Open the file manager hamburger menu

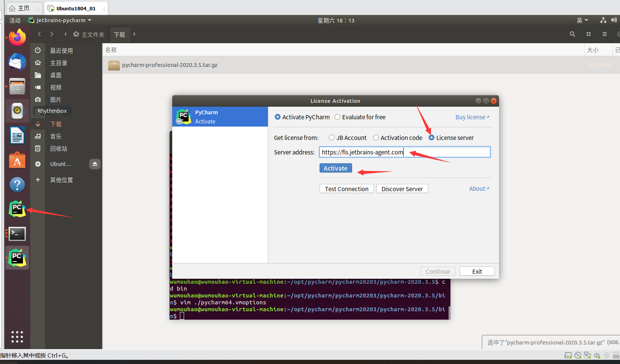tap(605, 34)
